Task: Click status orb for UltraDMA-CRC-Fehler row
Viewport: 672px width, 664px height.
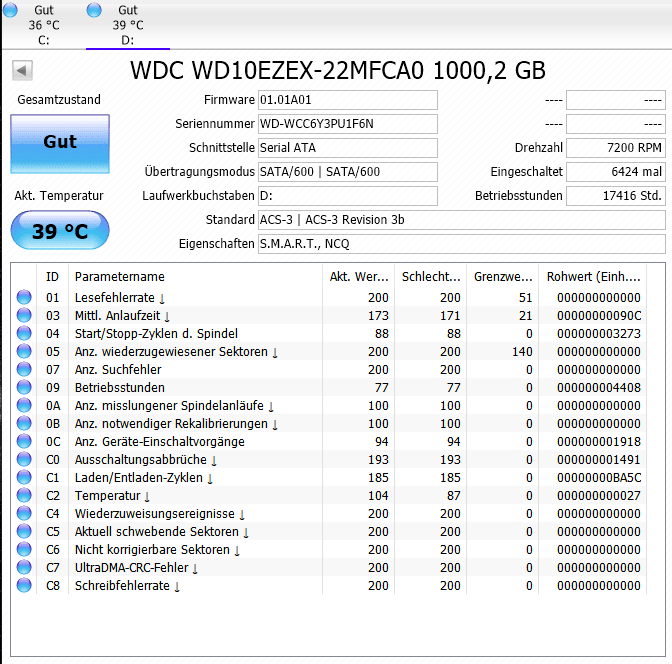Action: 24,567
